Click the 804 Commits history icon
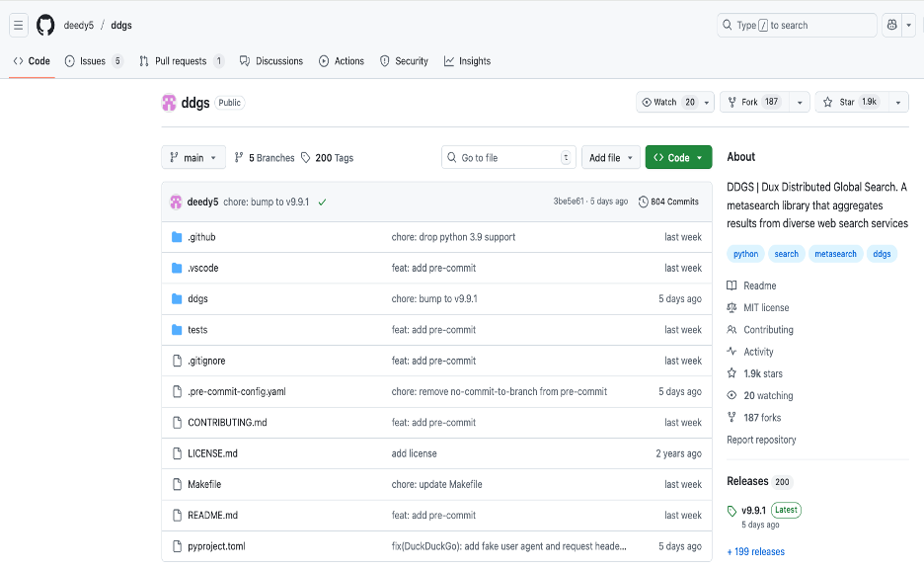 click(x=644, y=202)
